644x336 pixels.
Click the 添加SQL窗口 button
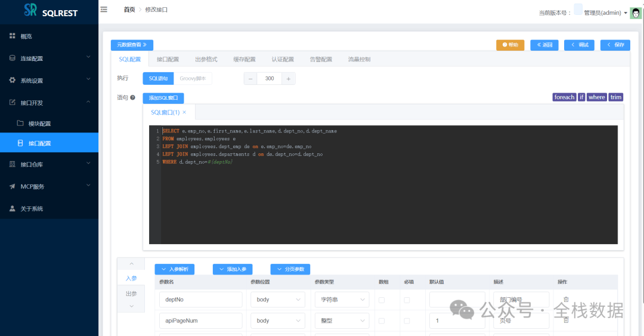tap(163, 98)
